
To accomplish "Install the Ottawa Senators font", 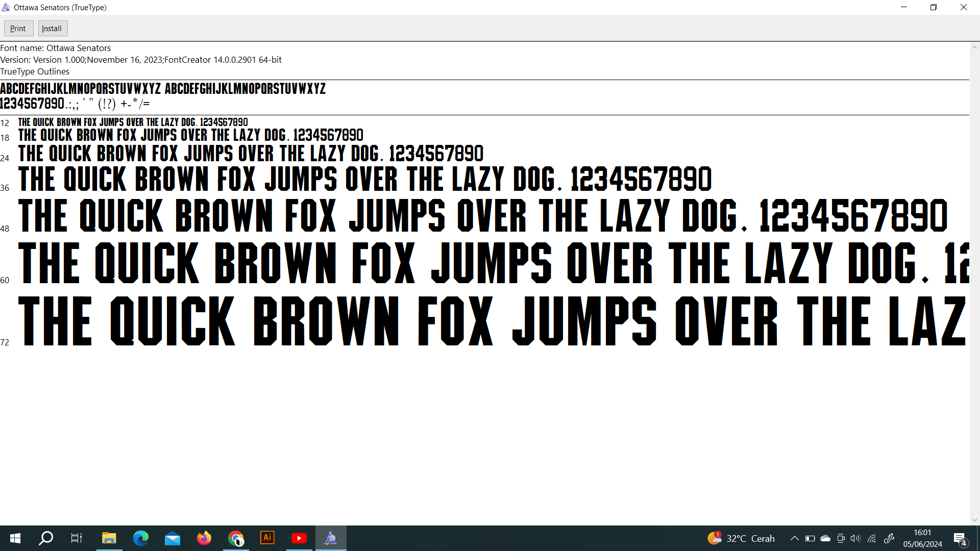I will pyautogui.click(x=52, y=29).
